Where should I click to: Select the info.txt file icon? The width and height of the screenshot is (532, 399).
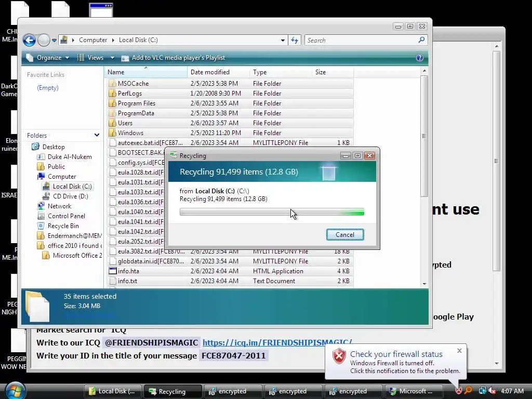point(112,281)
